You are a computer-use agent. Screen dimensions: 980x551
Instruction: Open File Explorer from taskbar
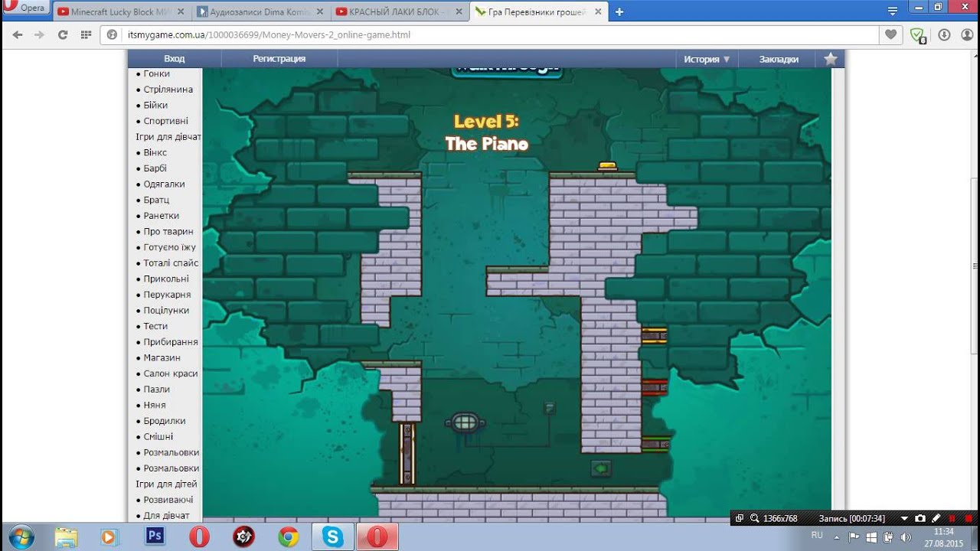coord(67,537)
